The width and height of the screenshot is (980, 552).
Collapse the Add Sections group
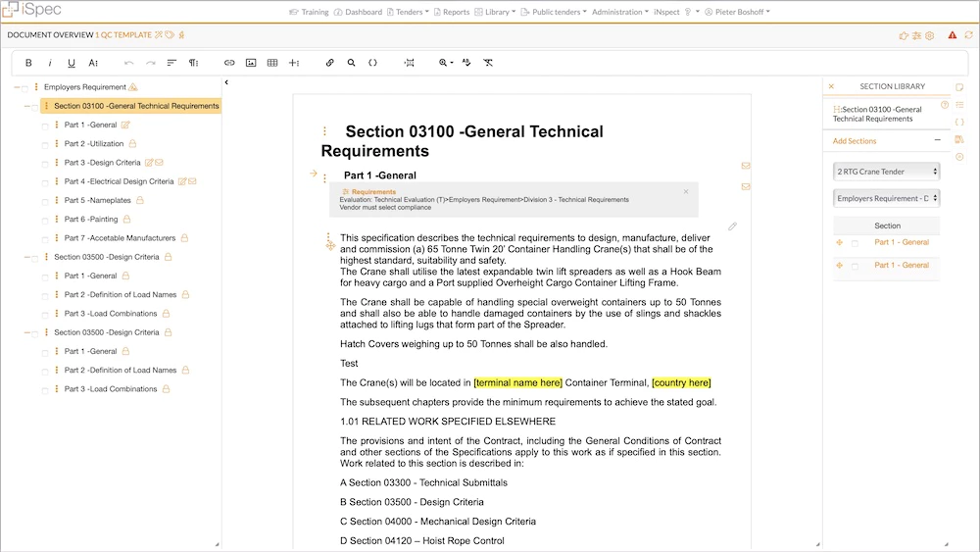coord(938,140)
